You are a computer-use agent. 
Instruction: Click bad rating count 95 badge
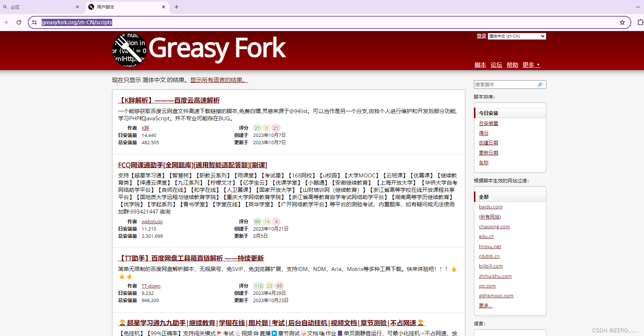[279, 286]
